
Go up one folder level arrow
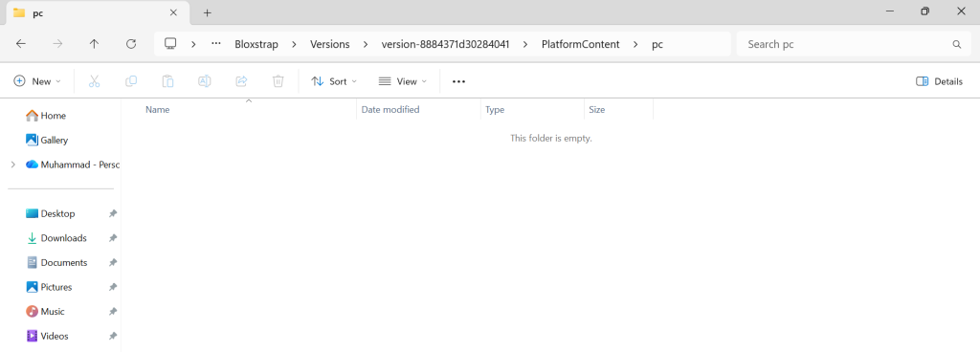click(94, 44)
